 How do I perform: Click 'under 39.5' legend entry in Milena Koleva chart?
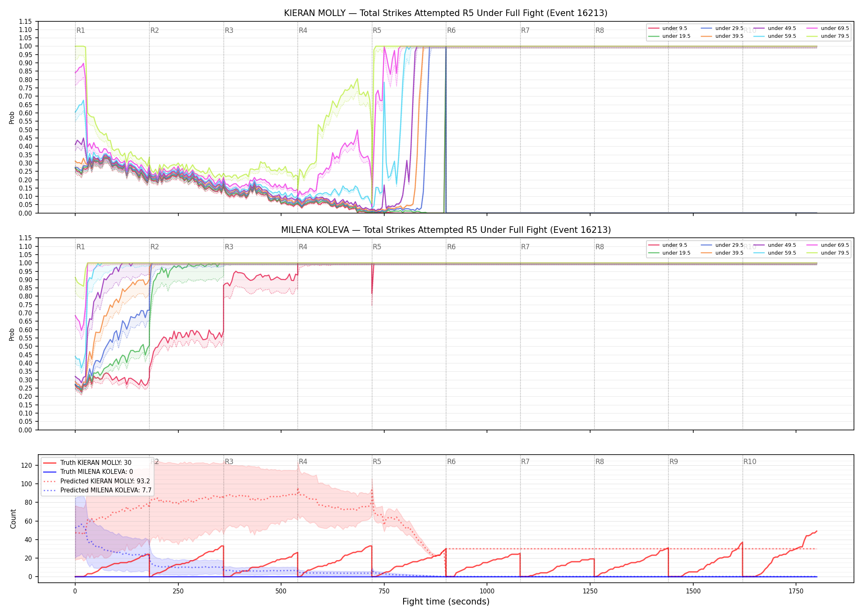pyautogui.click(x=722, y=253)
